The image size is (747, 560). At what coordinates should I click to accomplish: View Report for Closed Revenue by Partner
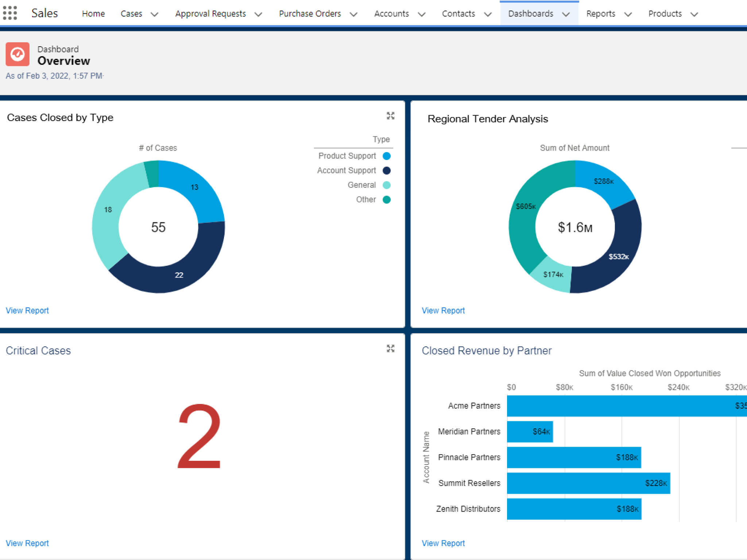443,543
